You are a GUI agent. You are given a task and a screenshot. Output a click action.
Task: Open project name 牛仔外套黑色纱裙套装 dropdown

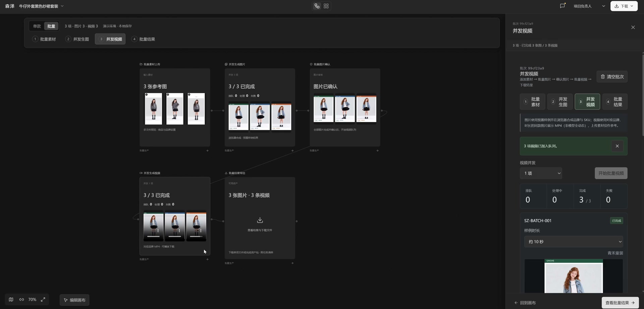(41, 6)
